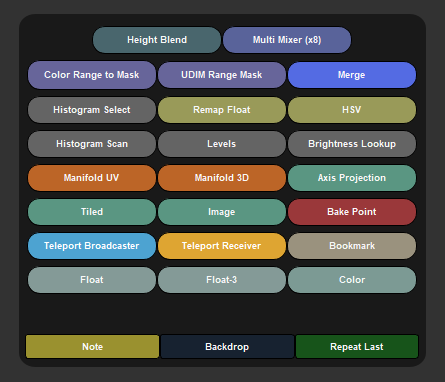Click the Note button at bottom
The width and height of the screenshot is (445, 382).
[92, 347]
